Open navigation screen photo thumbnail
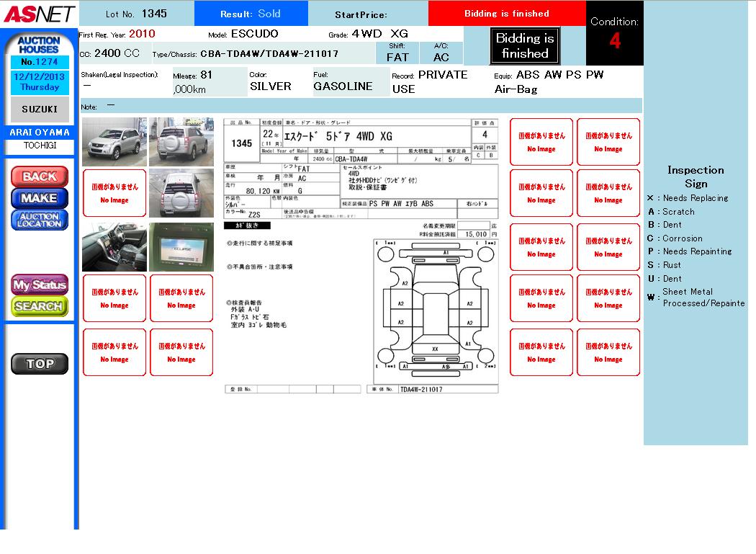 pyautogui.click(x=181, y=247)
